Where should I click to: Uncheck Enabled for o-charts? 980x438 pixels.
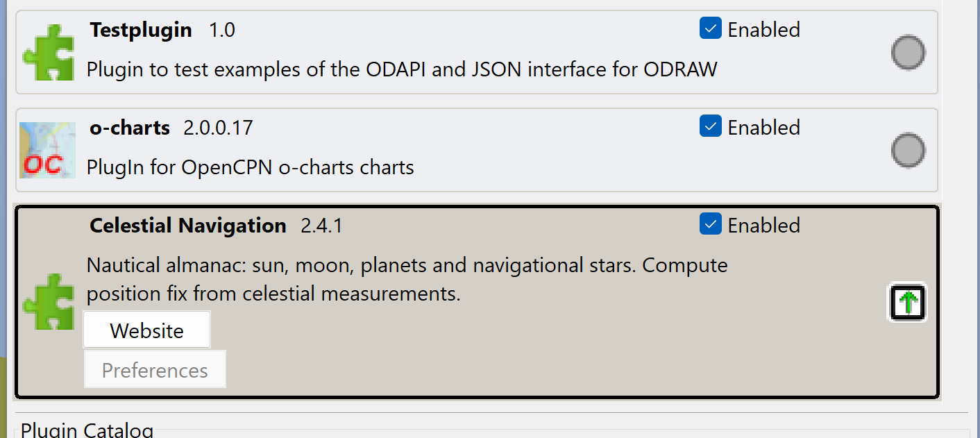[710, 126]
